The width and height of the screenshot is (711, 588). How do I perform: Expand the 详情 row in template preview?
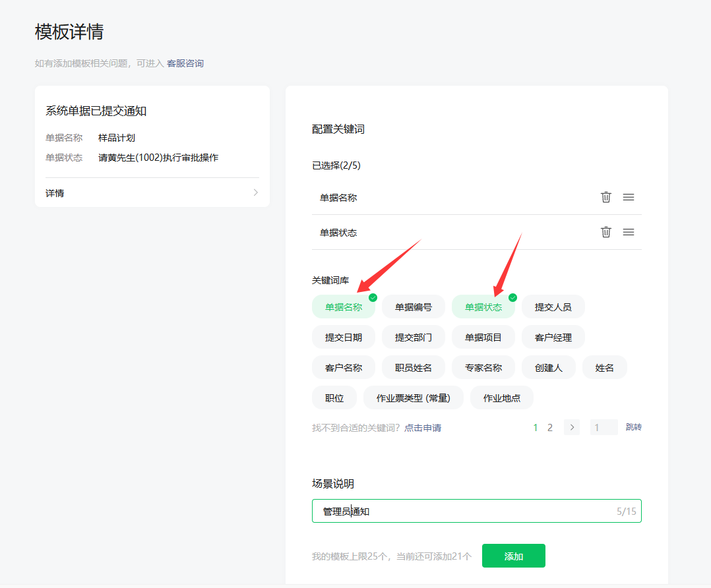coord(152,193)
